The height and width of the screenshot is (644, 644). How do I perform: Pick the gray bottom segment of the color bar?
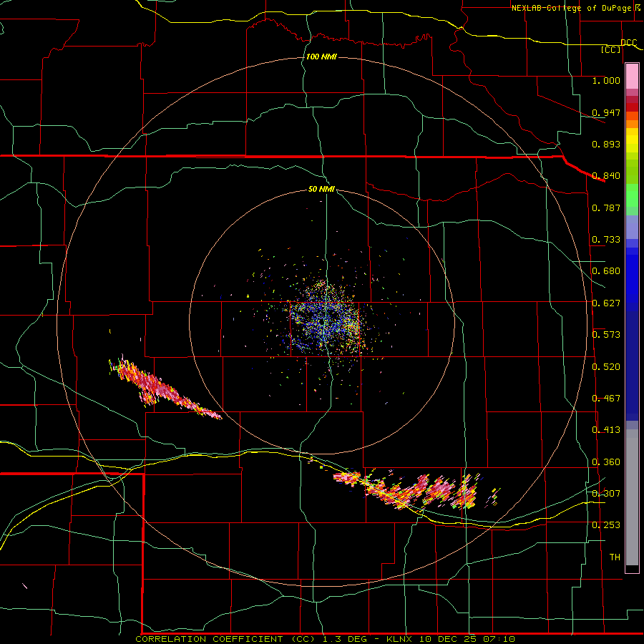(632, 497)
